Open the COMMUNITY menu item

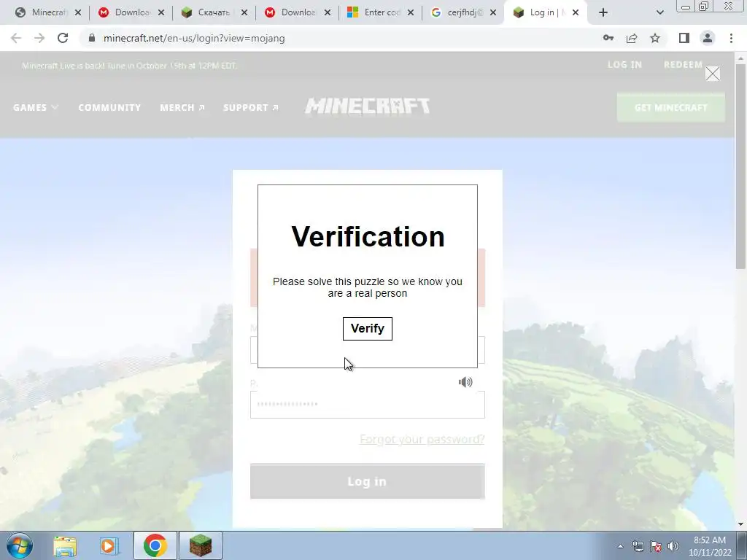pos(109,108)
